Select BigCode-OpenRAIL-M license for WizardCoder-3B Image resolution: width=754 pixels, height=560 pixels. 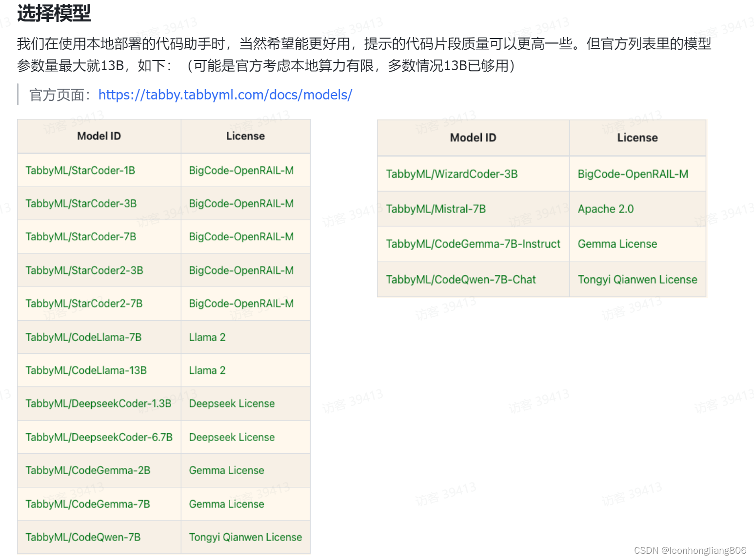(x=633, y=174)
